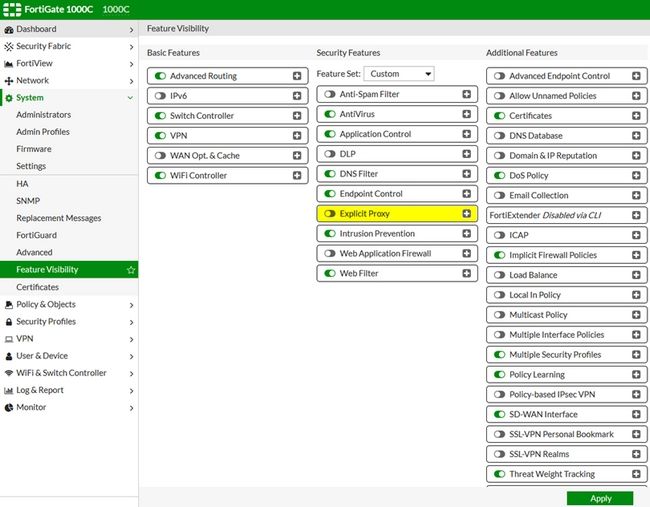The height and width of the screenshot is (507, 650).
Task: Open the HA sidebar item
Action: coord(22,184)
